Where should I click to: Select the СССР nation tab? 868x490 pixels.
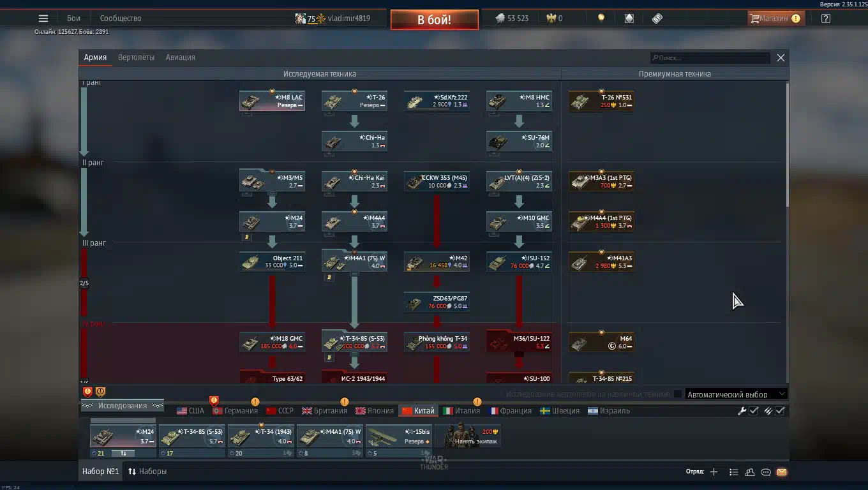[x=280, y=411]
